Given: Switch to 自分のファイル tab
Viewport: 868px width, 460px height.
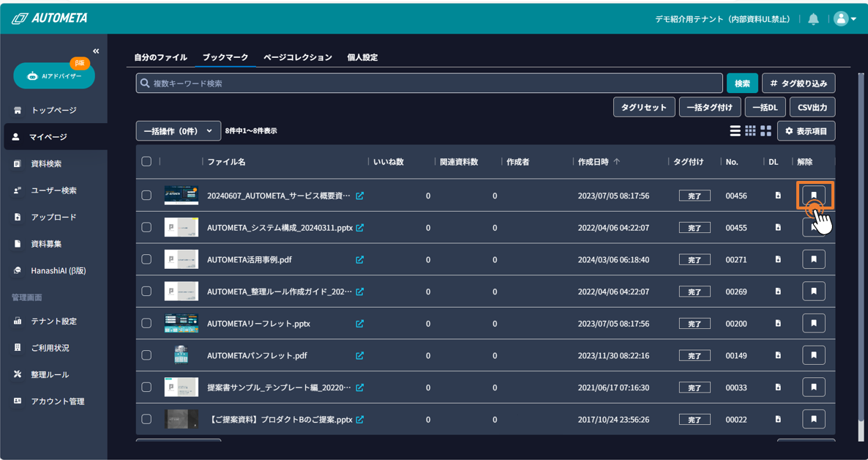Looking at the screenshot, I should coord(160,57).
